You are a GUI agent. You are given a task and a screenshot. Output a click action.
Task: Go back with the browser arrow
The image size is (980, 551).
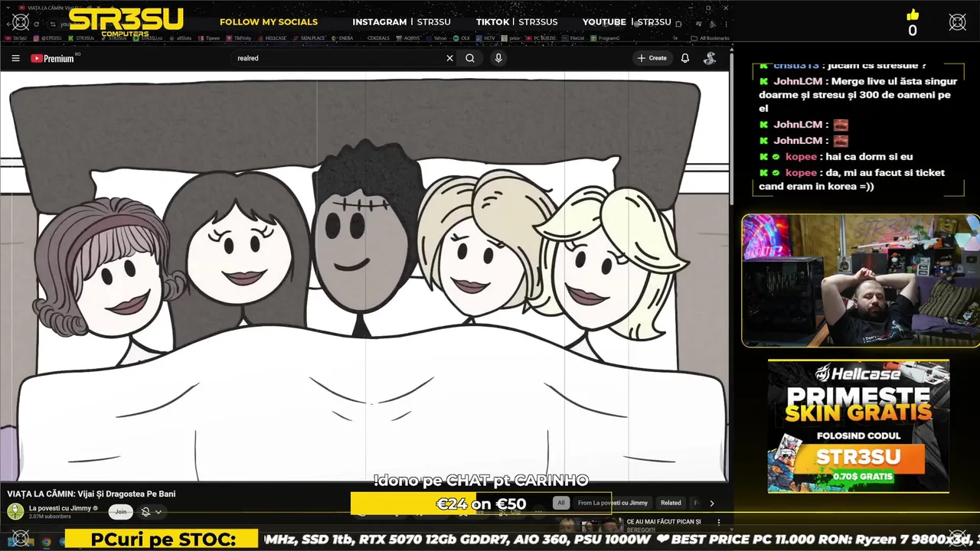pos(8,24)
